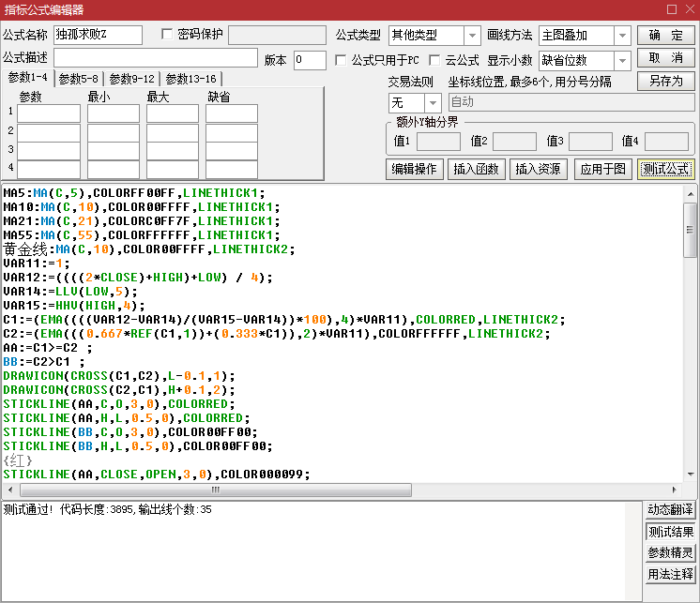Image resolution: width=700 pixels, height=603 pixels.
Task: Click the vertical scrollbar thumb in editor
Action: pyautogui.click(x=691, y=230)
